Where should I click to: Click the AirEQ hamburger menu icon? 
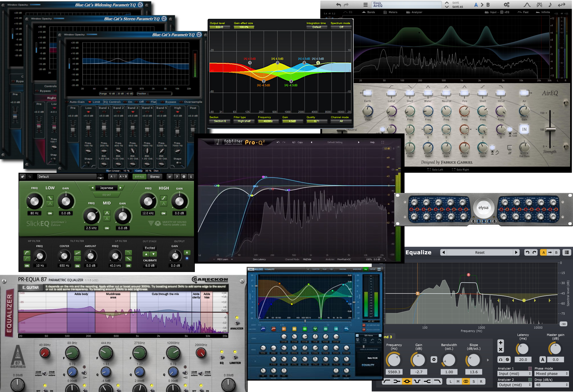[x=365, y=5]
